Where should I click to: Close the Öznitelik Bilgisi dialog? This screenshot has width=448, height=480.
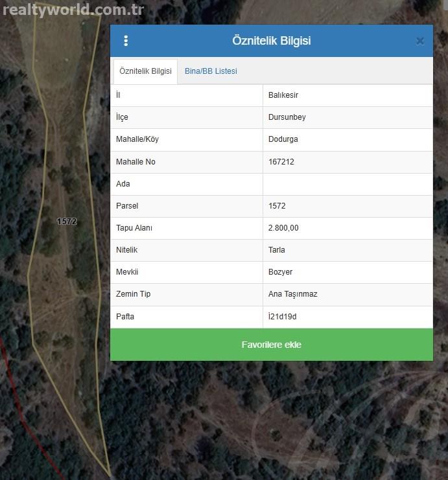[x=420, y=41]
